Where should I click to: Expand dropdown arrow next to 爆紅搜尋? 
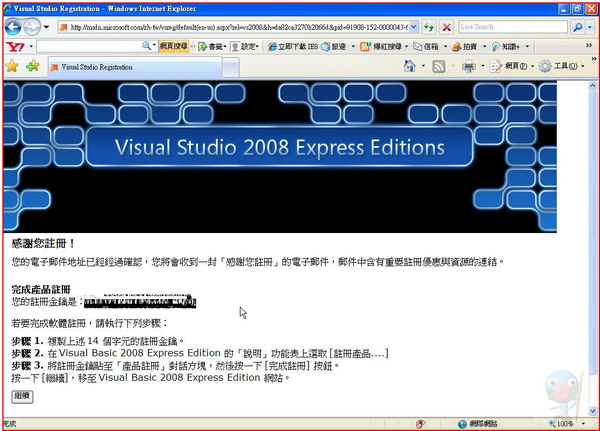pos(406,47)
